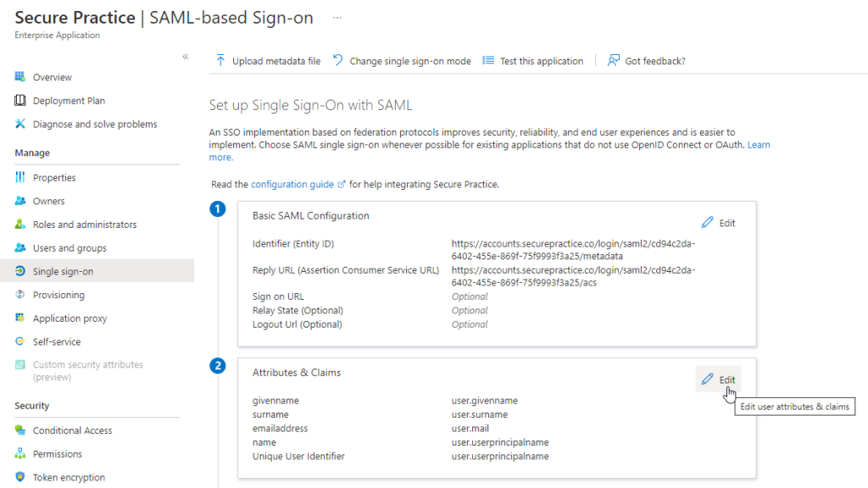Click the Overview icon in sidebar

20,77
